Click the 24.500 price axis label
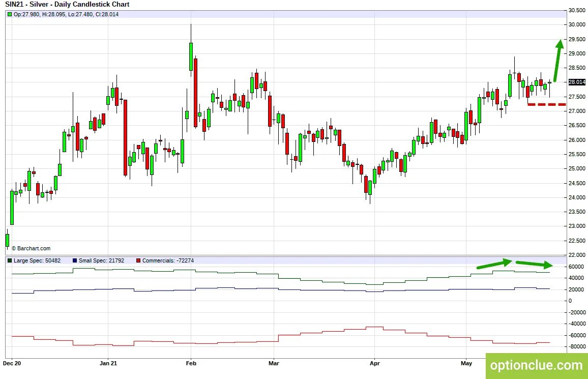This screenshot has height=379, width=588. coord(577,183)
